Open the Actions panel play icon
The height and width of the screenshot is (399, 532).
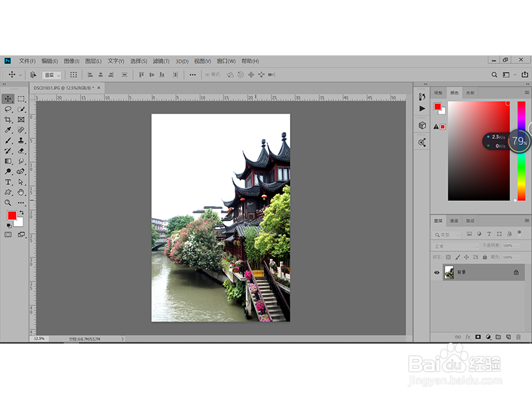pos(422,108)
